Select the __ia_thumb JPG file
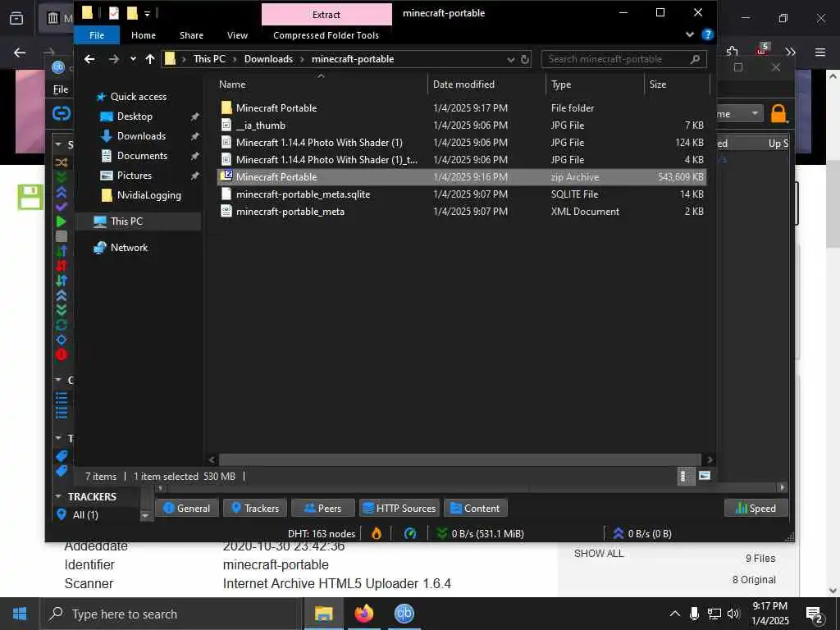The width and height of the screenshot is (840, 630). 261,126
